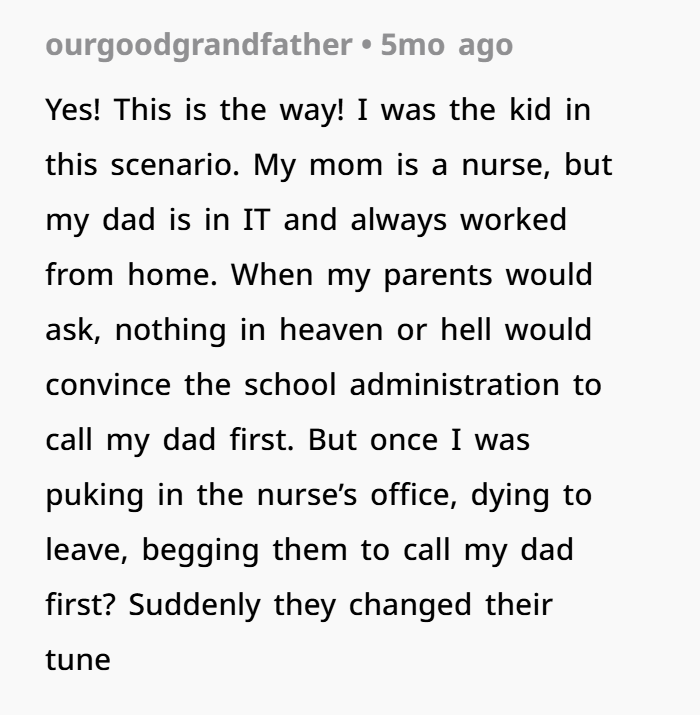Click the word 'administration' in the comment
This screenshot has width=700, height=715.
coord(454,385)
